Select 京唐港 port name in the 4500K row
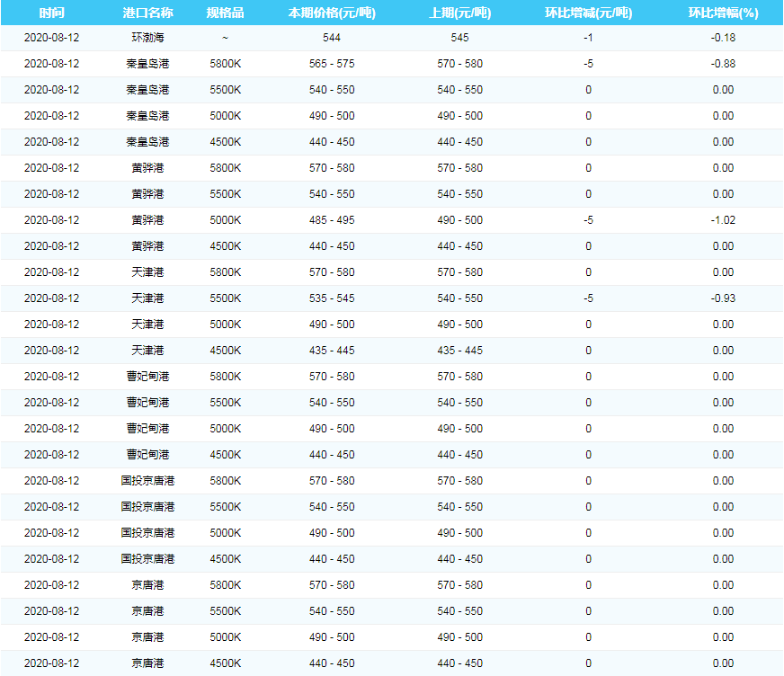 pos(147,663)
